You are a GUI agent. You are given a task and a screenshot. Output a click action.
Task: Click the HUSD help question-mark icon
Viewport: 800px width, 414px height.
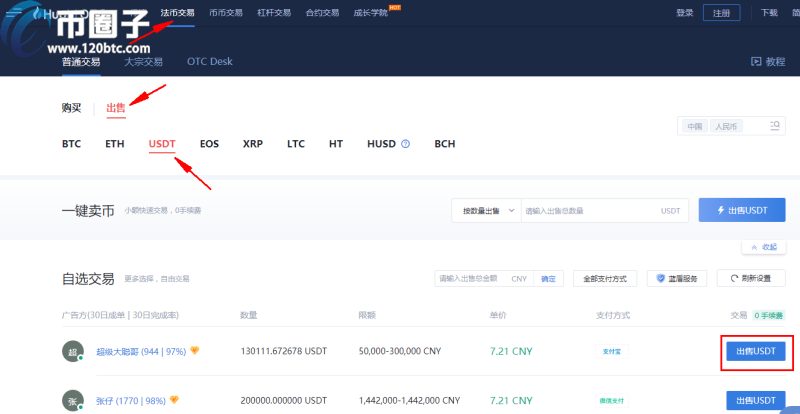[406, 144]
